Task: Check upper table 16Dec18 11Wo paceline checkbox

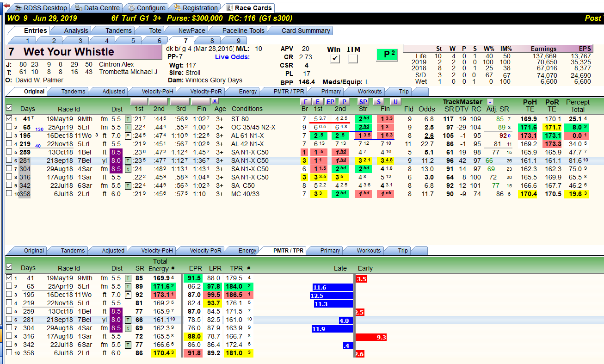Action: pyautogui.click(x=9, y=135)
